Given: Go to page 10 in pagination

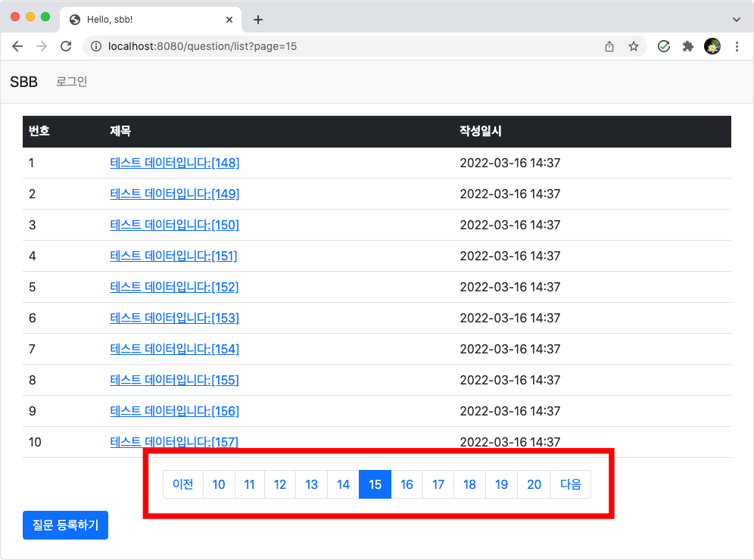Looking at the screenshot, I should coord(219,484).
